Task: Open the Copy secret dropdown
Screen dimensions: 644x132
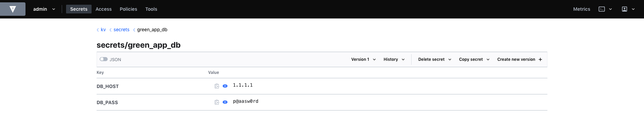Action: (474, 59)
